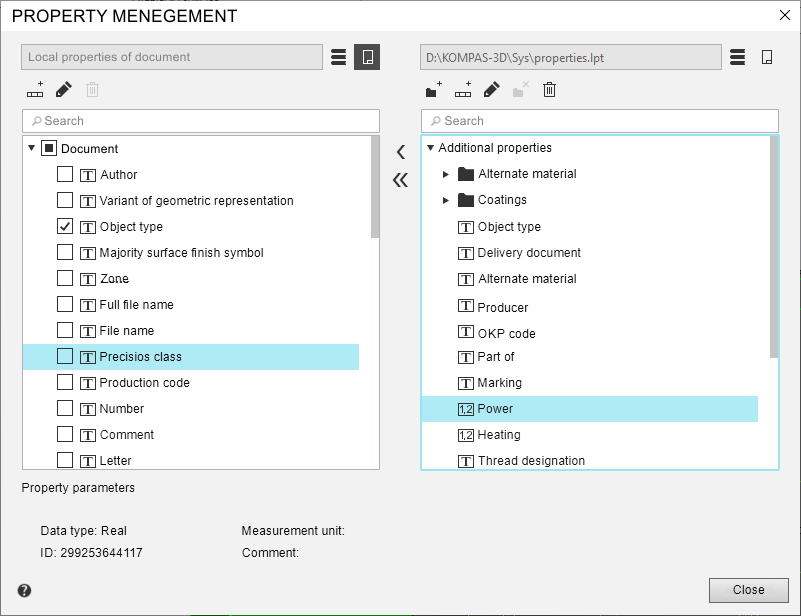Select the Heating property in library list

[499, 435]
